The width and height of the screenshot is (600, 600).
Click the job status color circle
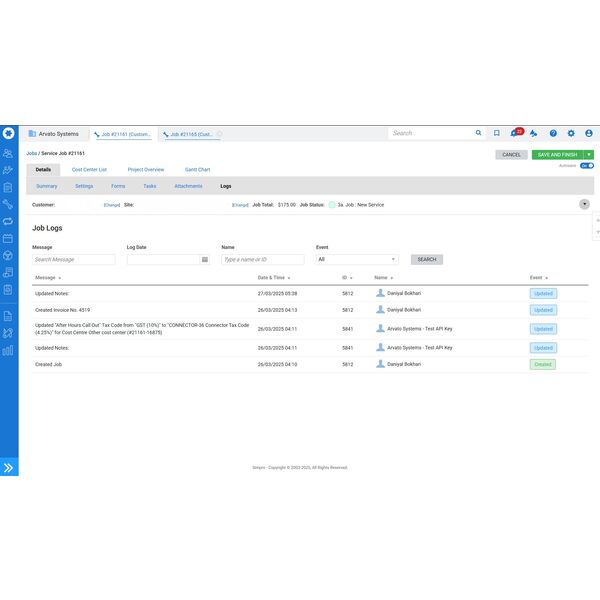pyautogui.click(x=332, y=205)
